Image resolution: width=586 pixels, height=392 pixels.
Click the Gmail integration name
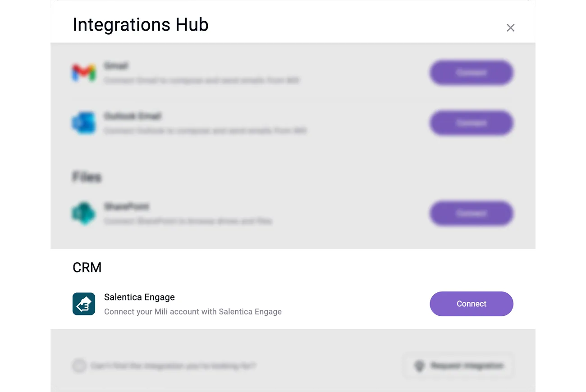tap(116, 66)
